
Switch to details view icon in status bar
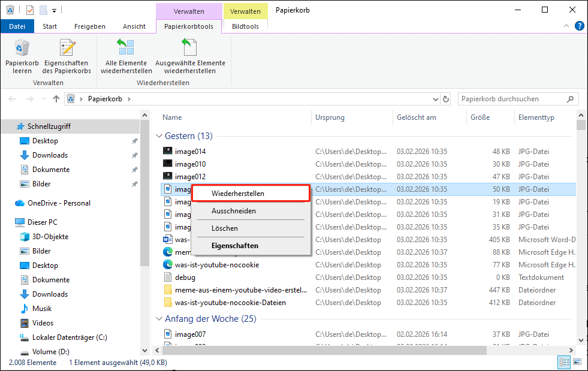point(564,362)
